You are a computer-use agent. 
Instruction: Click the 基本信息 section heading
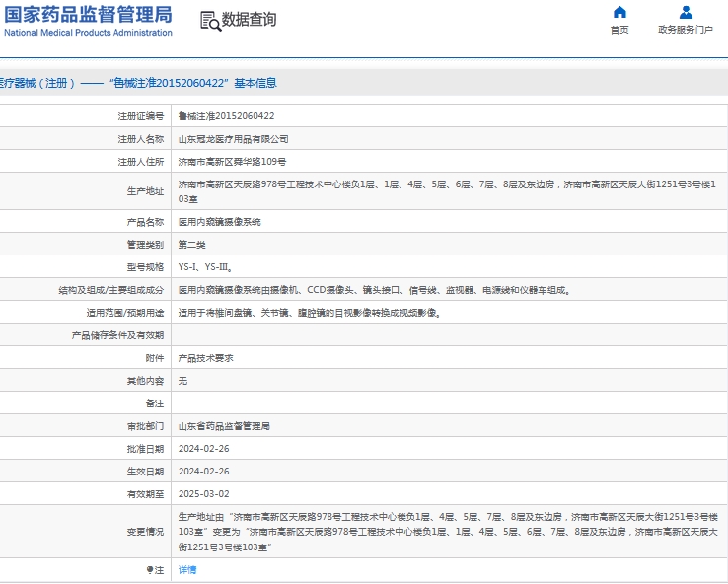click(255, 83)
